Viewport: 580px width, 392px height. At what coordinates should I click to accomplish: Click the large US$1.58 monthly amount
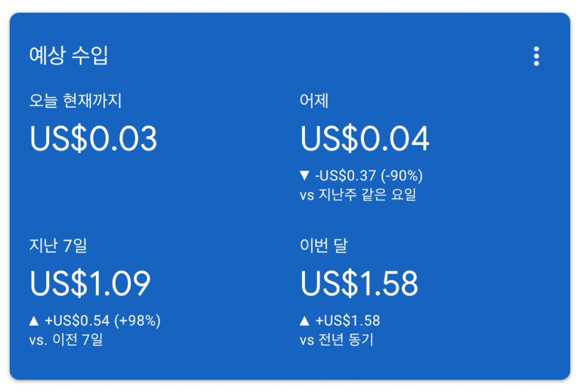359,283
